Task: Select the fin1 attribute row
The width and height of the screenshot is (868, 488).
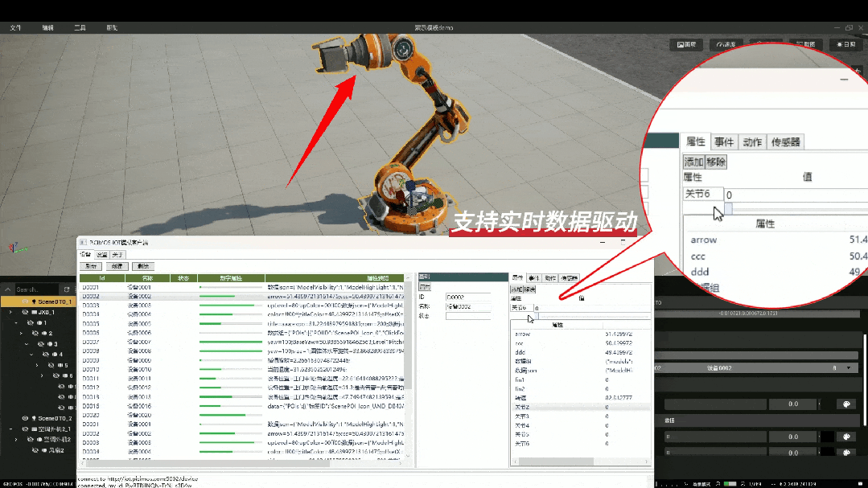Action: pyautogui.click(x=579, y=380)
